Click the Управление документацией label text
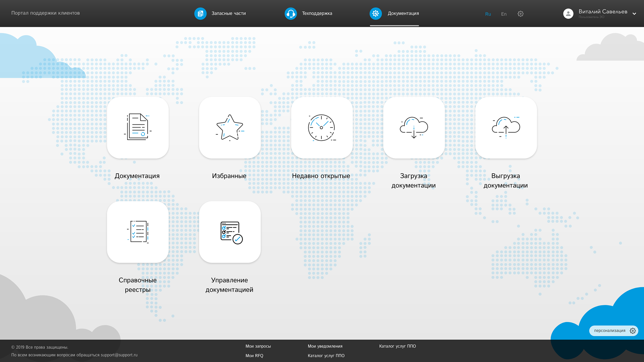This screenshot has width=644, height=362. (229, 285)
